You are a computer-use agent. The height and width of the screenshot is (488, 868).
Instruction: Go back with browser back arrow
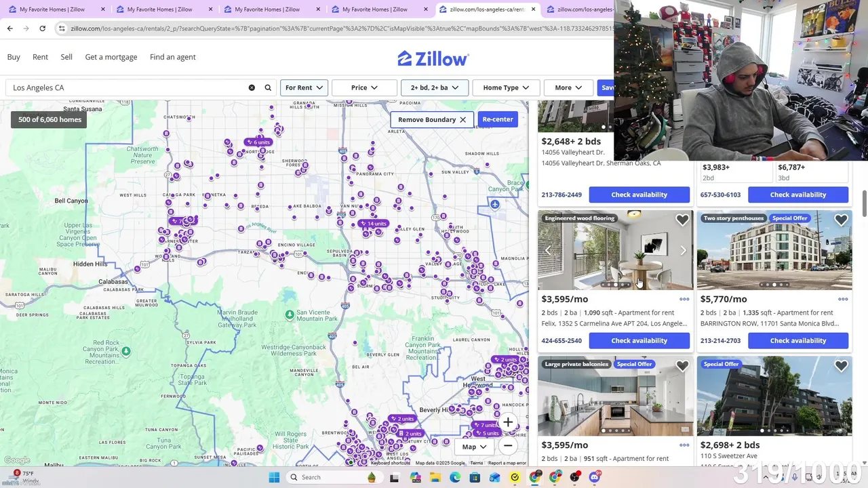9,28
